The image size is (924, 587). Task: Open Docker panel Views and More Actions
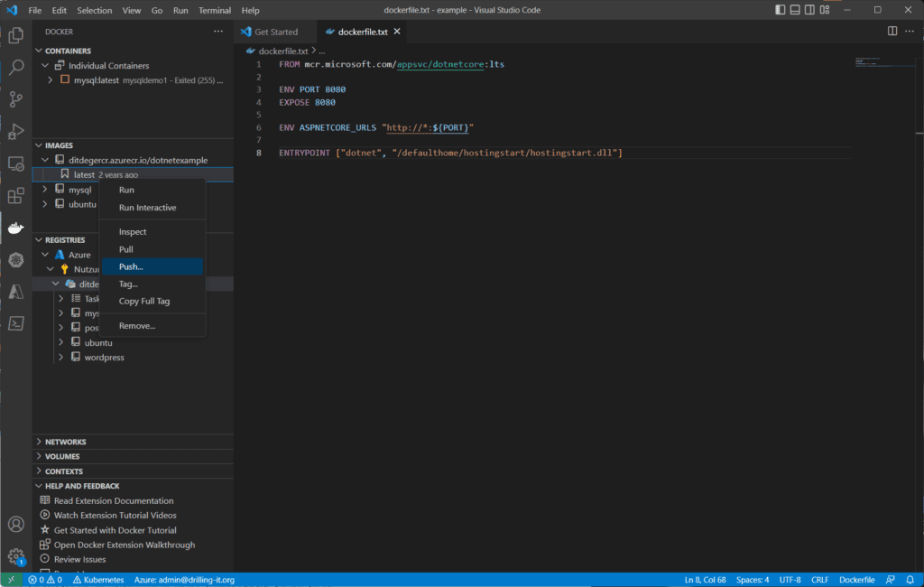pyautogui.click(x=218, y=32)
